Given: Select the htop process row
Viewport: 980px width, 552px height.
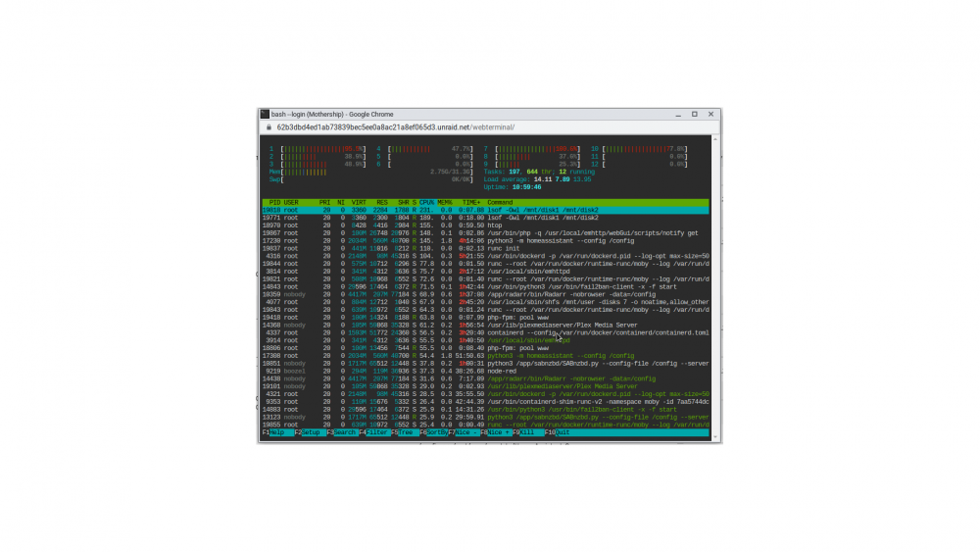Looking at the screenshot, I should 486,226.
